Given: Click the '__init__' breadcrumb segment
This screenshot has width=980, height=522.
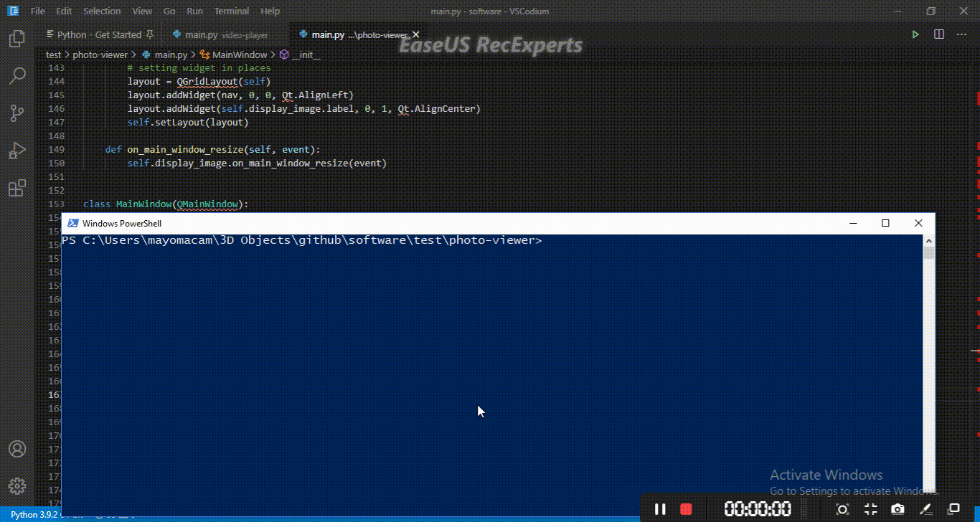Looking at the screenshot, I should click(x=306, y=54).
